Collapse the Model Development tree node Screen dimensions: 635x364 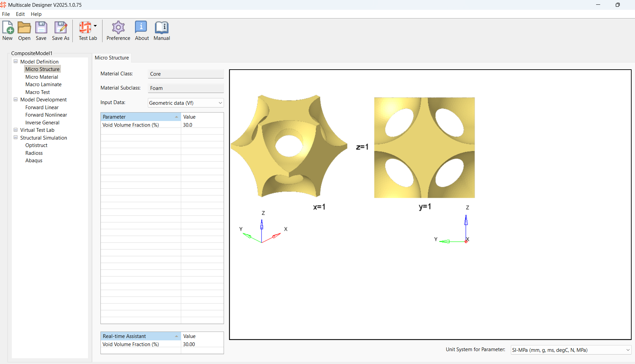pyautogui.click(x=16, y=99)
